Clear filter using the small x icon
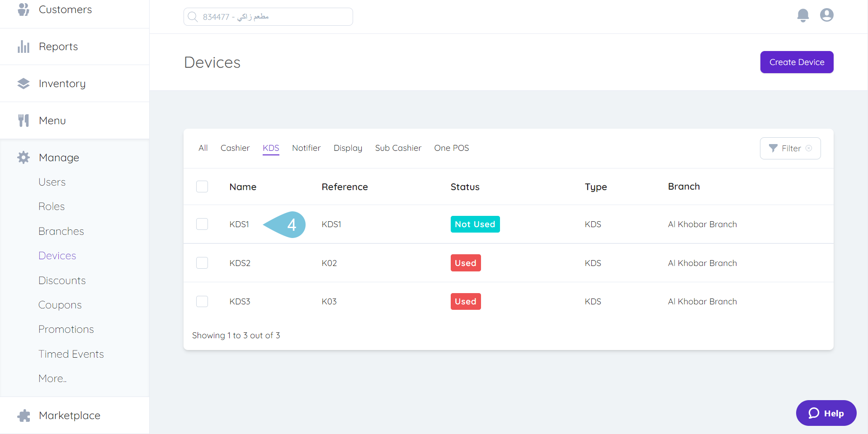The width and height of the screenshot is (868, 434). click(x=809, y=148)
